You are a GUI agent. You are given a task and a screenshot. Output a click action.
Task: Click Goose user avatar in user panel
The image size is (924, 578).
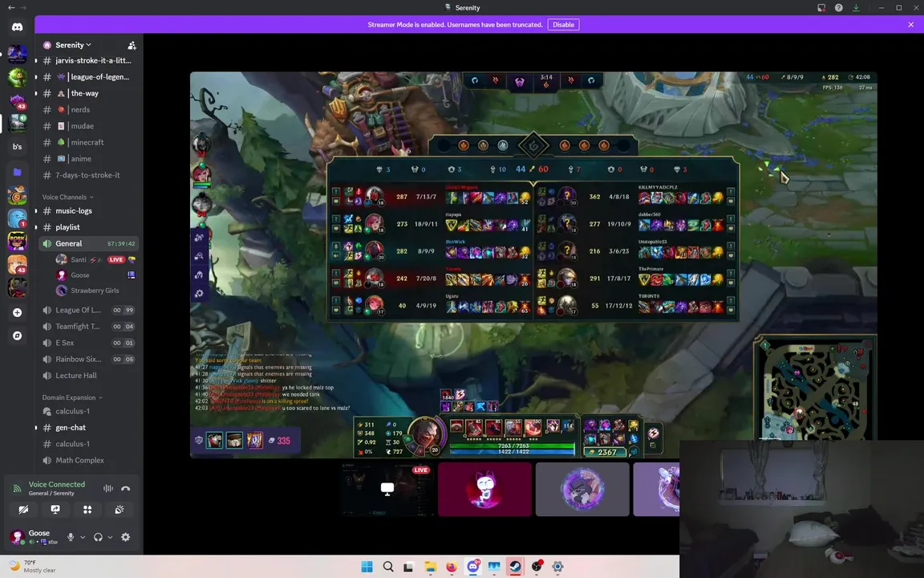[x=17, y=537]
